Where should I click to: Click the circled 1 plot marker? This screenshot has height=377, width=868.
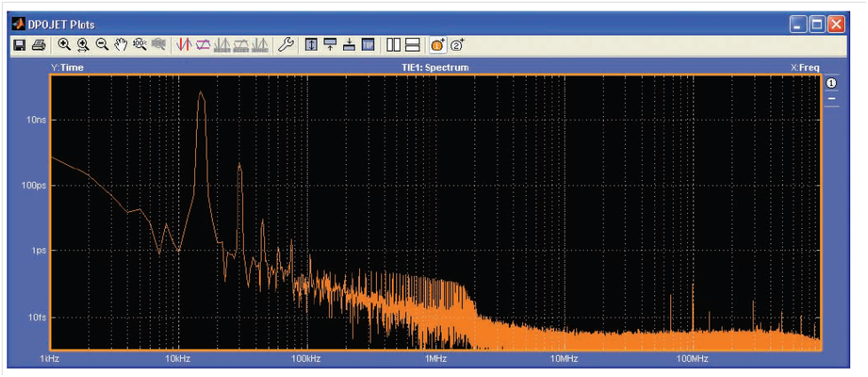point(832,82)
